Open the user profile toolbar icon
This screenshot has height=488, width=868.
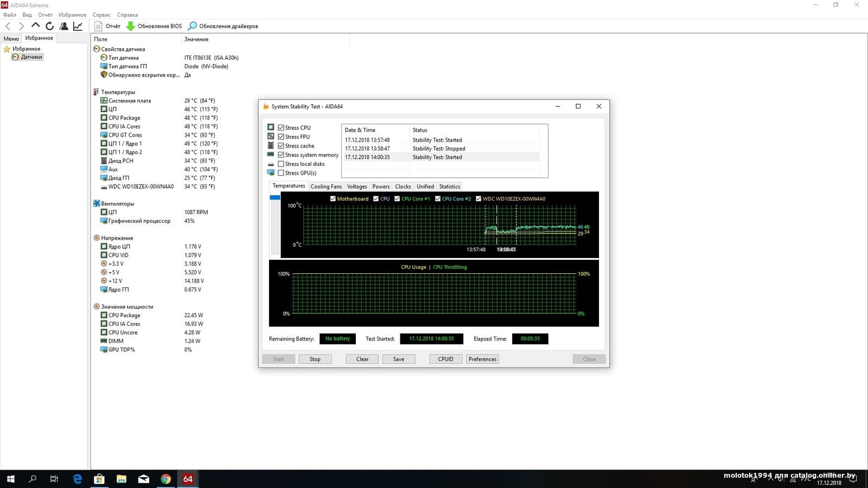(63, 26)
